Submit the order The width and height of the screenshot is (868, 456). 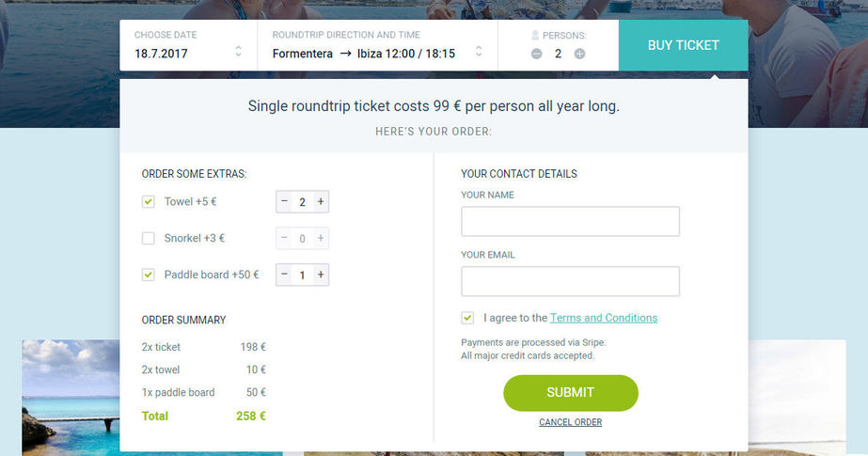[570, 393]
